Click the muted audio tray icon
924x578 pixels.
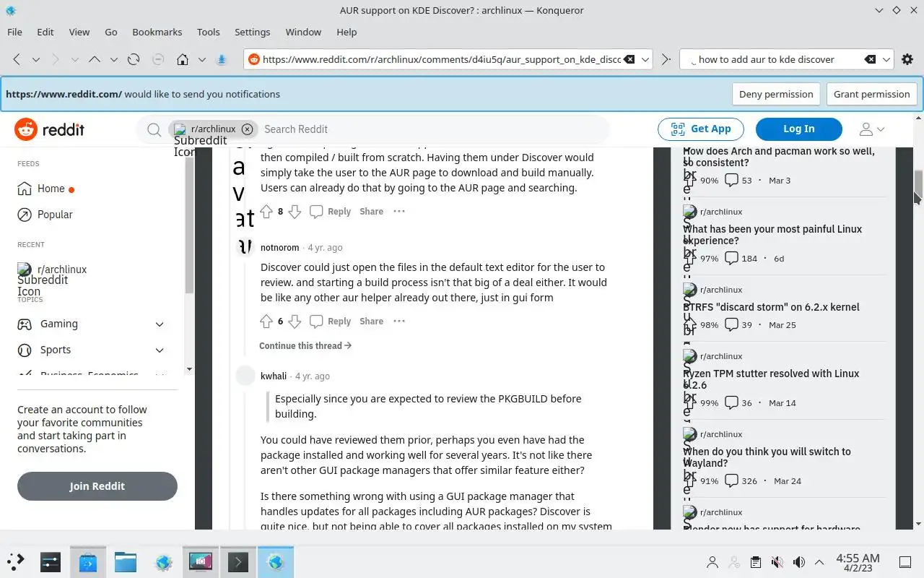click(x=777, y=561)
